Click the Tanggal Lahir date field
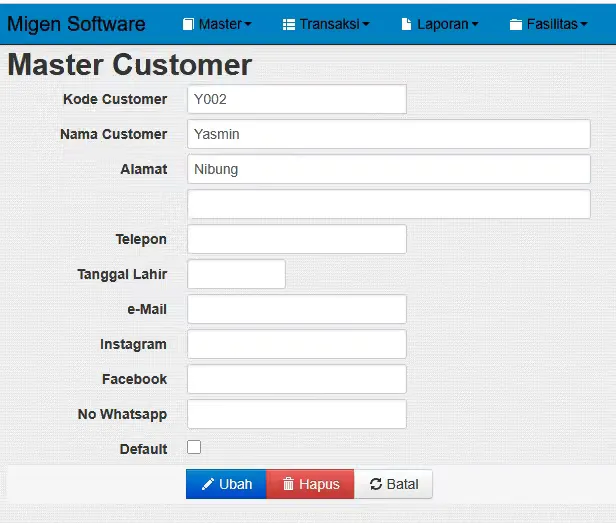This screenshot has width=616, height=523. point(236,274)
